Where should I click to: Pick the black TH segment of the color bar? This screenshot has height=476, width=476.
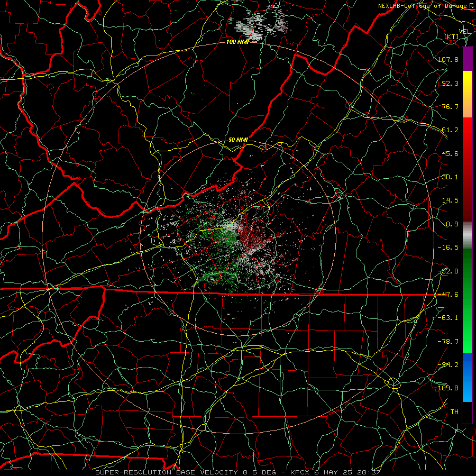coord(467,413)
